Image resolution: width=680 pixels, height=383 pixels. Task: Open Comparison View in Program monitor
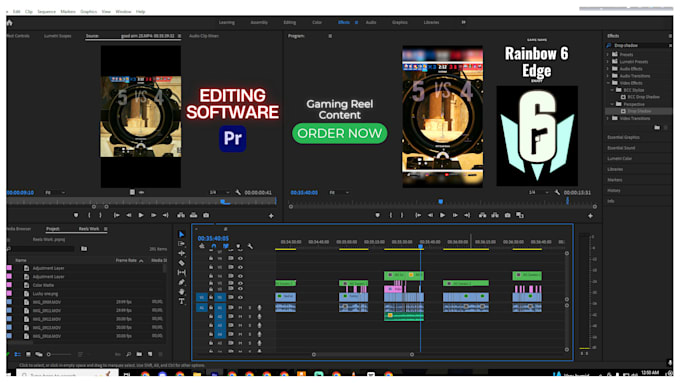(520, 215)
